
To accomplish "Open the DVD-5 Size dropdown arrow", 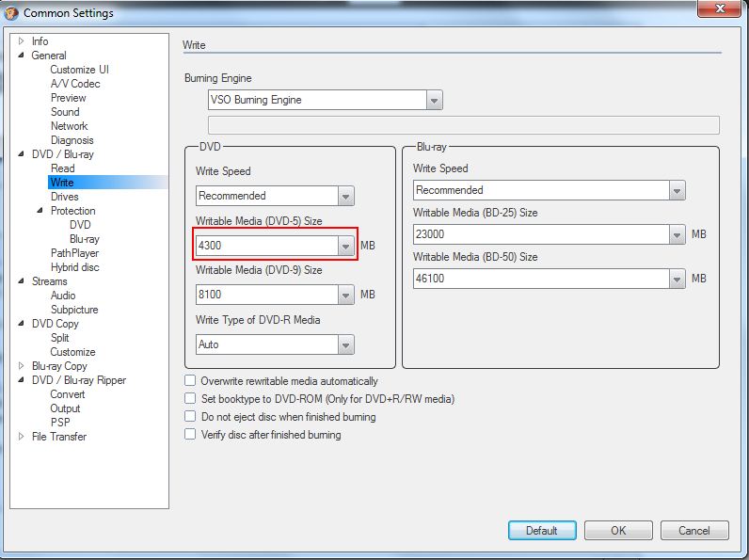I will tap(346, 246).
